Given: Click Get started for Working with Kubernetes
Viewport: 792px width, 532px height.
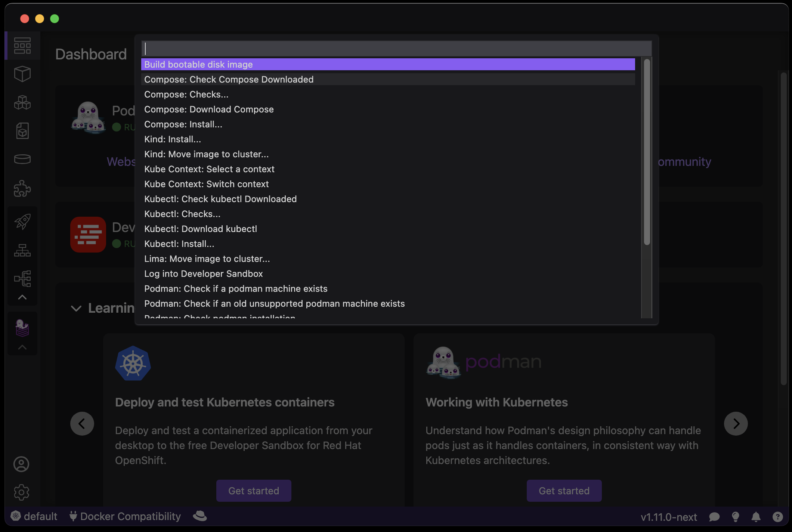Looking at the screenshot, I should (x=564, y=491).
